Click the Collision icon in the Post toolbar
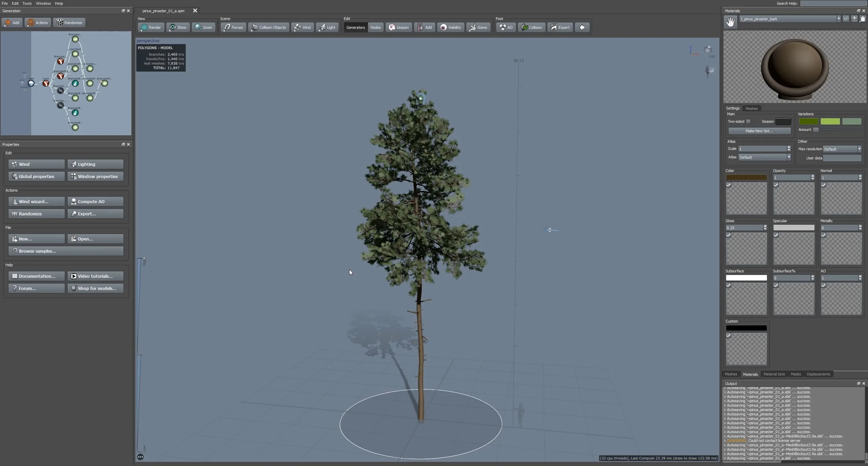The height and width of the screenshot is (466, 868). point(531,27)
